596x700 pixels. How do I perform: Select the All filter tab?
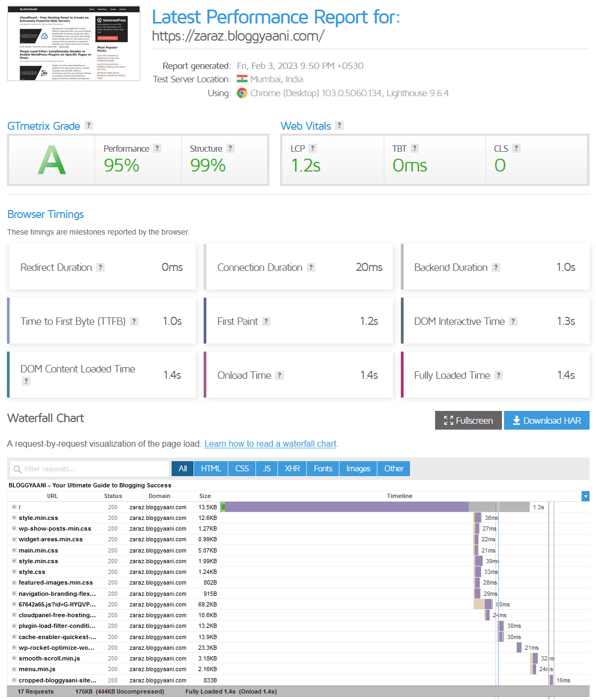tap(183, 469)
